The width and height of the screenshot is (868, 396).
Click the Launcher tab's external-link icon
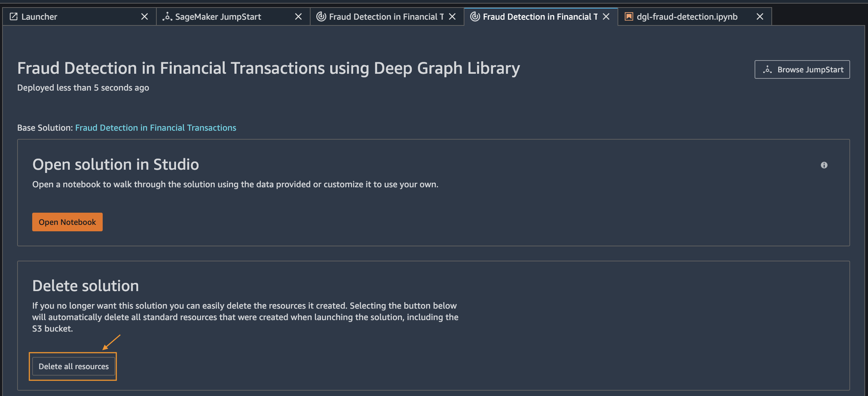[x=14, y=16]
